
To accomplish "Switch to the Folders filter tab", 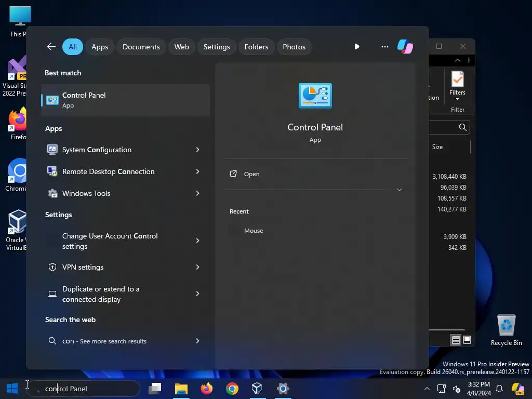I will point(257,47).
